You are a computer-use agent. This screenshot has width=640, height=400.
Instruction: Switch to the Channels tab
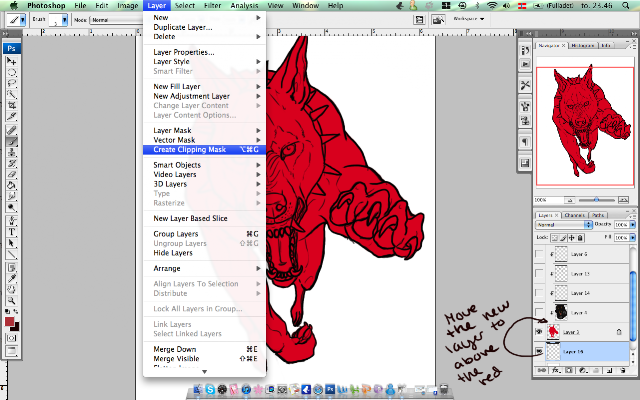click(575, 215)
